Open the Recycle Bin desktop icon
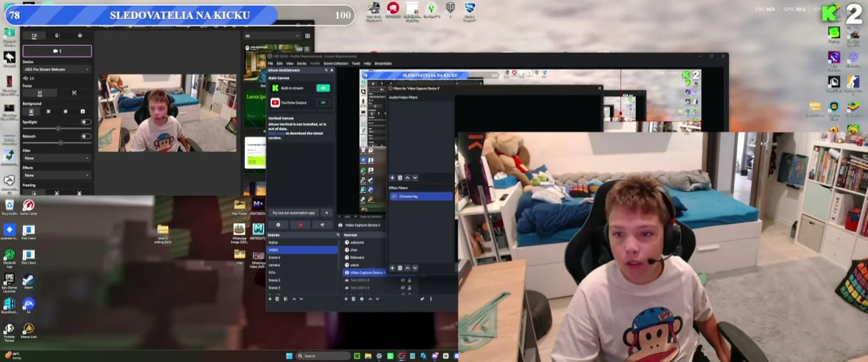Viewport: 868px width, 362px height. (10, 207)
